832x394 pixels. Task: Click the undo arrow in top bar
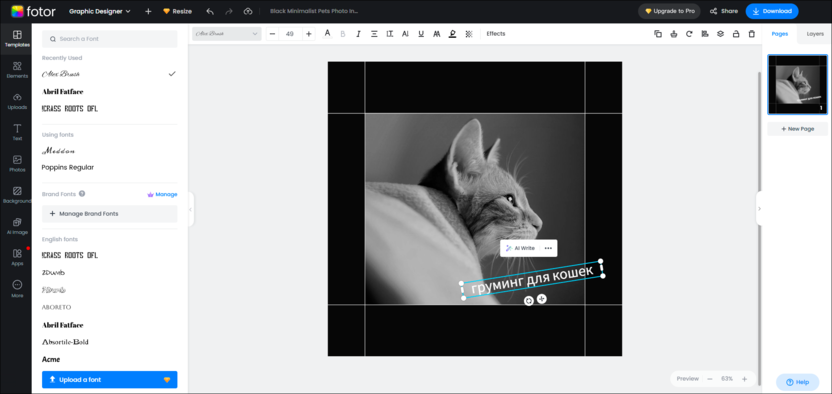coord(210,11)
